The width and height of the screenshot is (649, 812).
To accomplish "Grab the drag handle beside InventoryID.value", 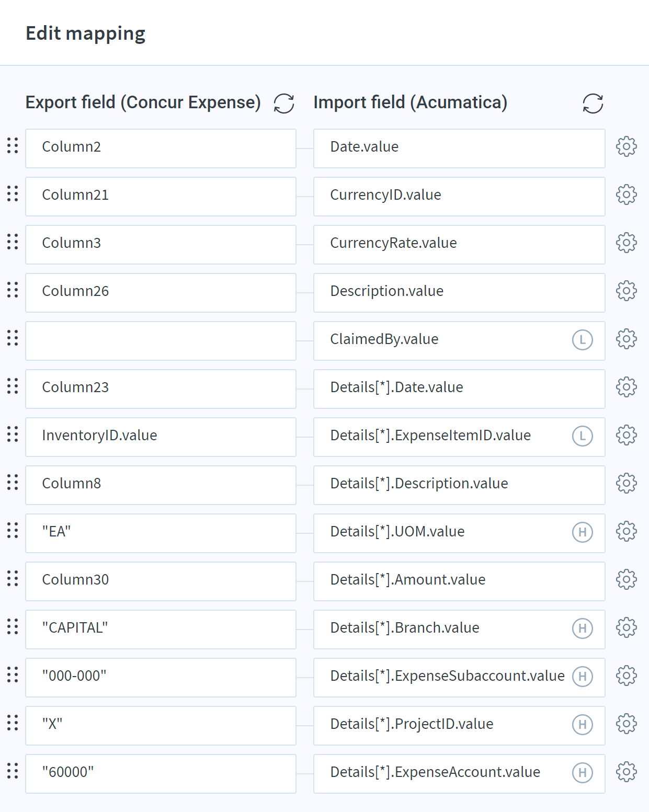I will (x=13, y=434).
